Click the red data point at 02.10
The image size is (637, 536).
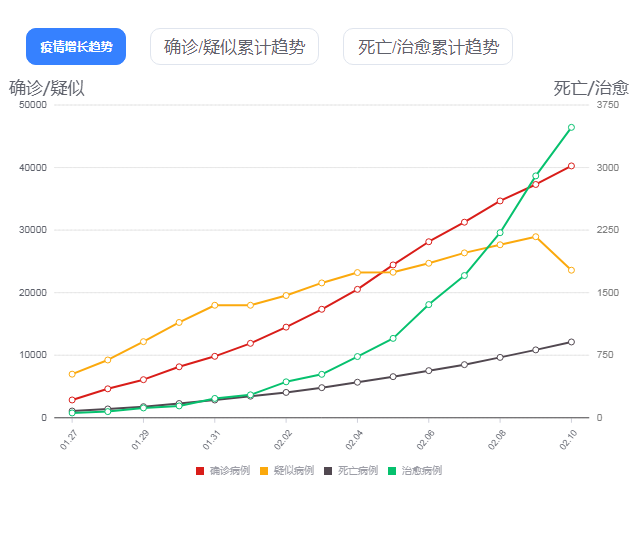(571, 166)
